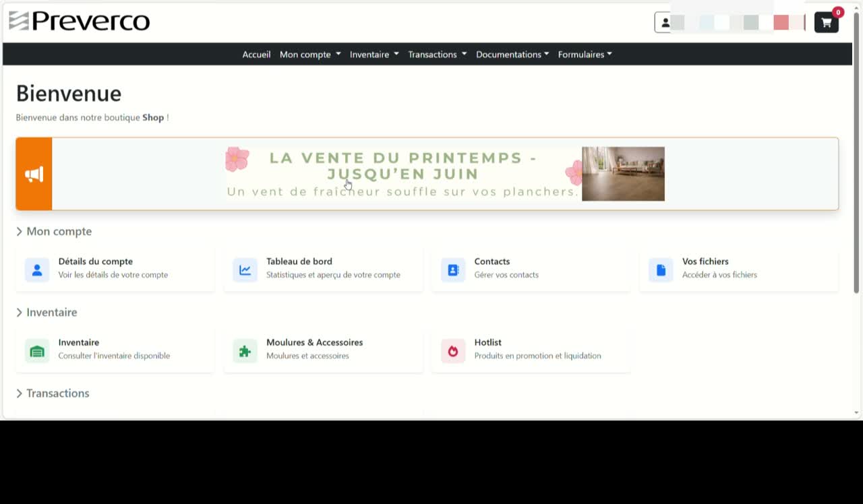Open Tableau de bord chart icon

click(x=245, y=270)
